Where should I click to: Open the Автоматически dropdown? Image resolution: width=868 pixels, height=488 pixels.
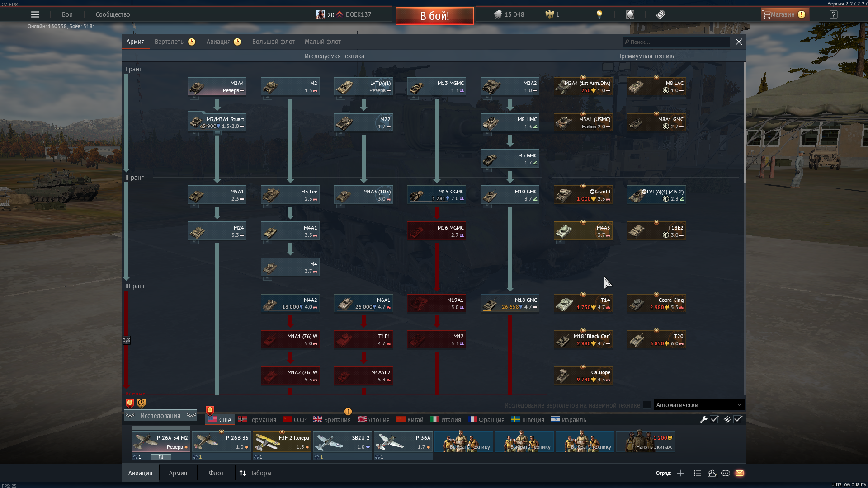pos(699,405)
